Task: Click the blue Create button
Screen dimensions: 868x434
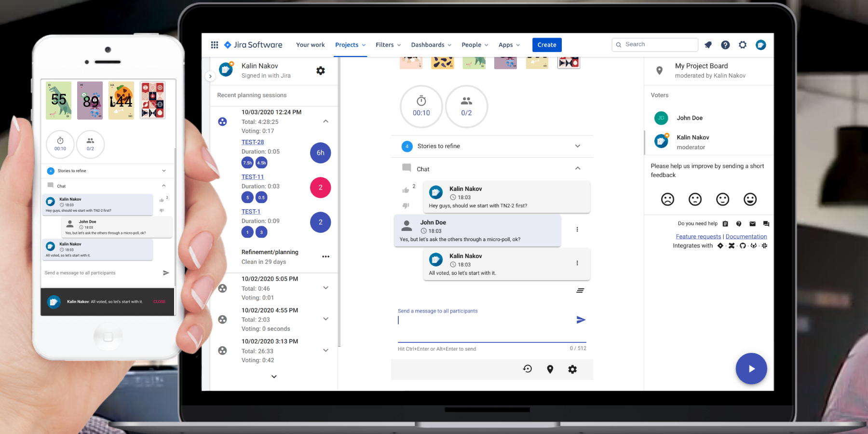Action: pos(547,45)
